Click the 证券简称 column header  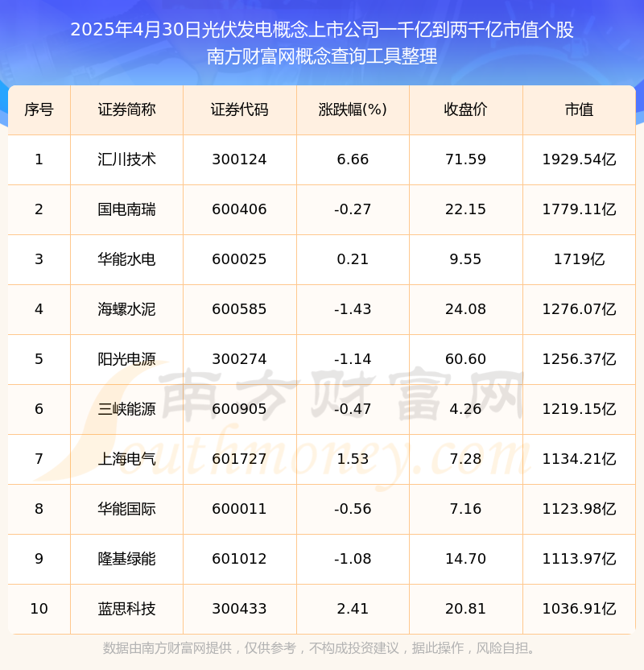(x=126, y=110)
